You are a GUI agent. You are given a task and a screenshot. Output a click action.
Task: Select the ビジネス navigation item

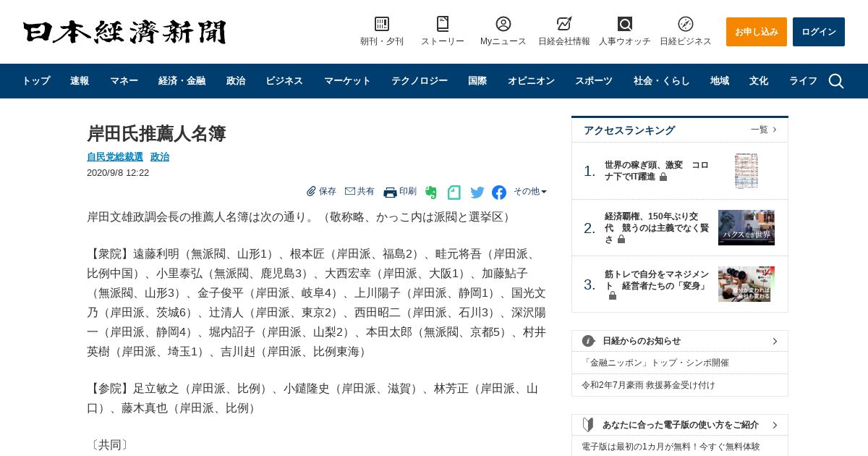[x=284, y=81]
